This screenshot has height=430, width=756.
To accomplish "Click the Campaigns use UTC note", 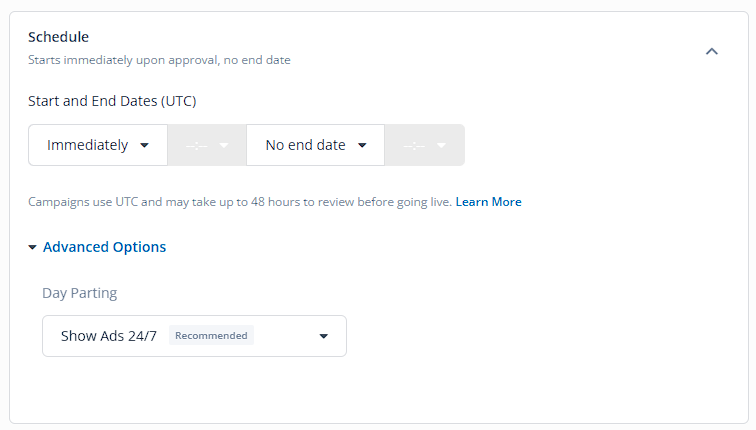I will coord(240,202).
